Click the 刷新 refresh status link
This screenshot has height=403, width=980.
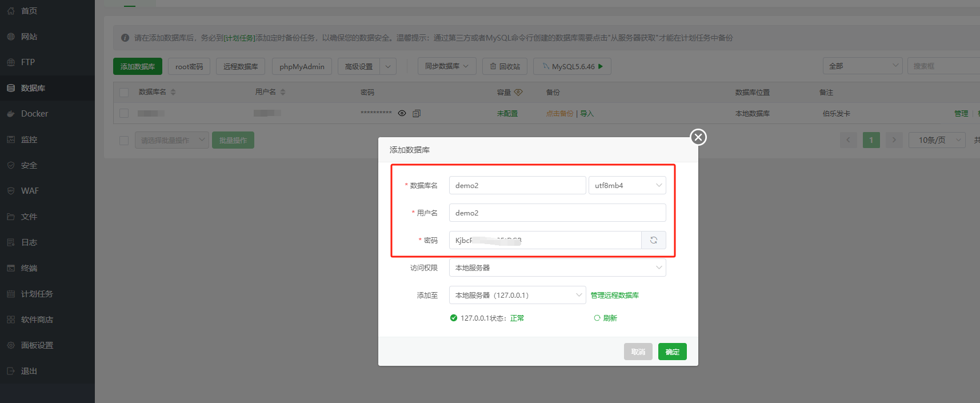click(x=606, y=318)
